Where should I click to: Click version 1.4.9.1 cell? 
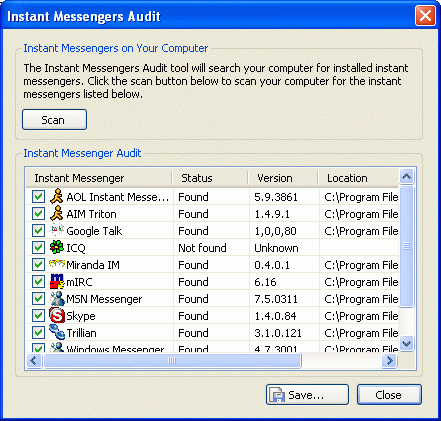[x=272, y=214]
